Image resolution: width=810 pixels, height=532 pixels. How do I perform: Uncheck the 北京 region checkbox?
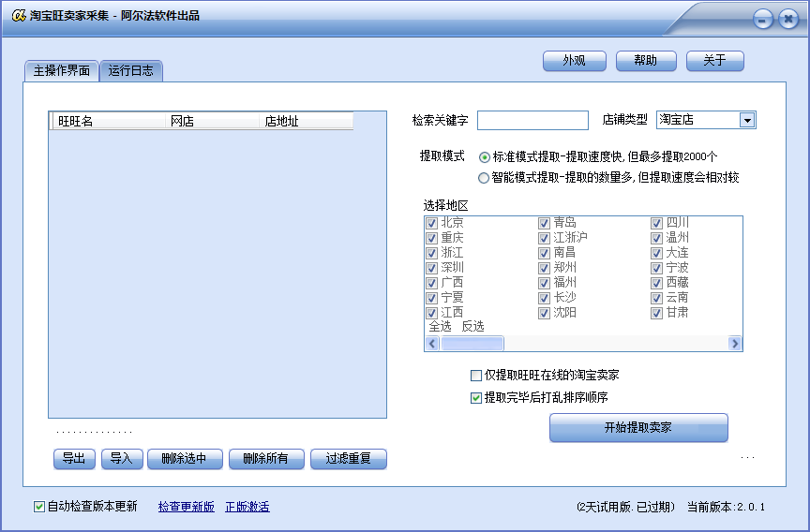(432, 224)
